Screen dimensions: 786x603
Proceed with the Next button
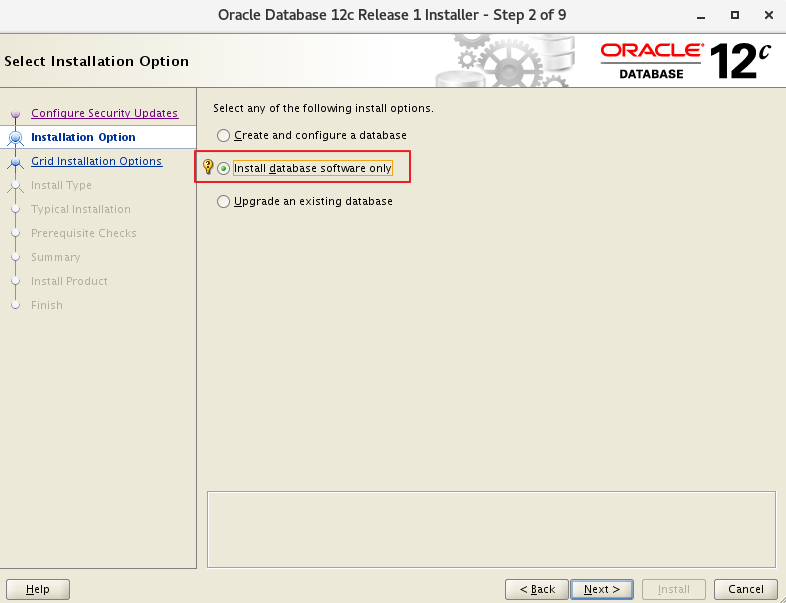click(602, 589)
